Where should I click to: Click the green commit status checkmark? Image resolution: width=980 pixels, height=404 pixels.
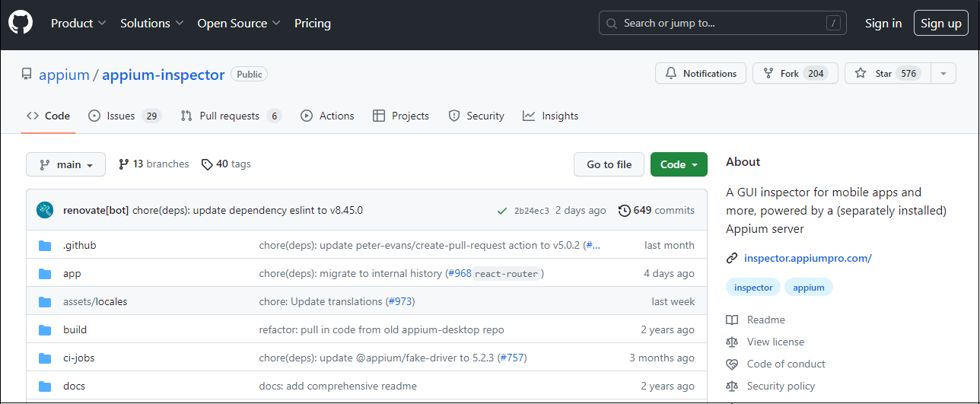pos(501,211)
